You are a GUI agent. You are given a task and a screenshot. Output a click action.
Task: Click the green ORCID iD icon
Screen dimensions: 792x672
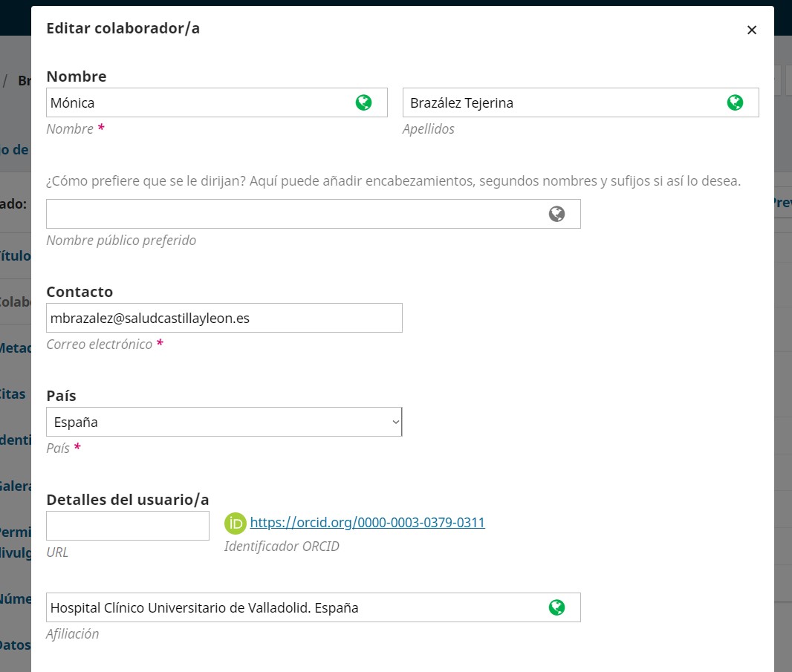click(235, 523)
